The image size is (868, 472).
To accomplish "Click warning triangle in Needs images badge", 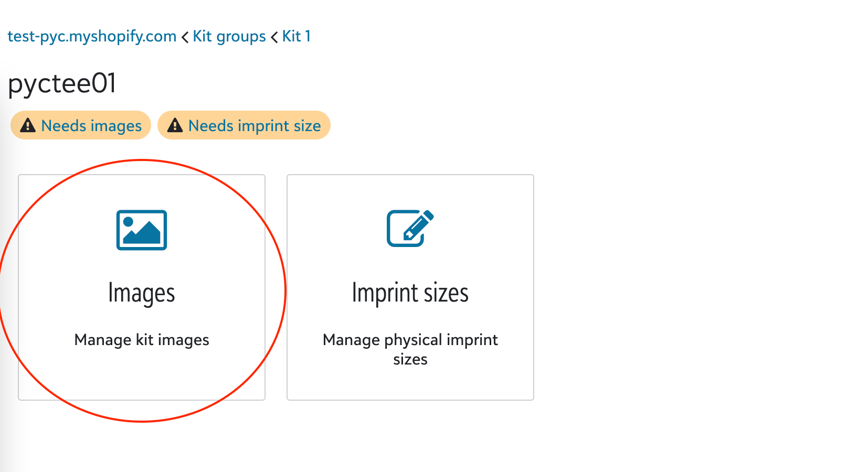I will point(28,125).
